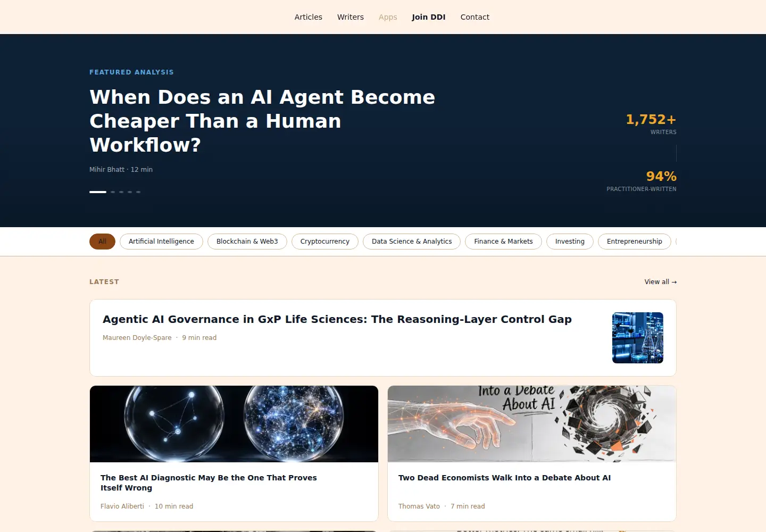Click View all latest articles link
Image resolution: width=766 pixels, height=532 pixels.
click(660, 282)
